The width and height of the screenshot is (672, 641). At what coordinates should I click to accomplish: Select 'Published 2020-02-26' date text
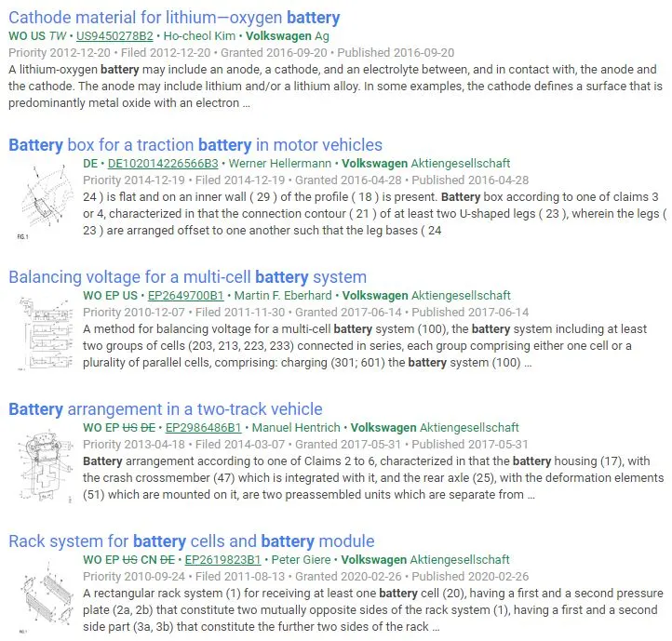click(x=470, y=576)
